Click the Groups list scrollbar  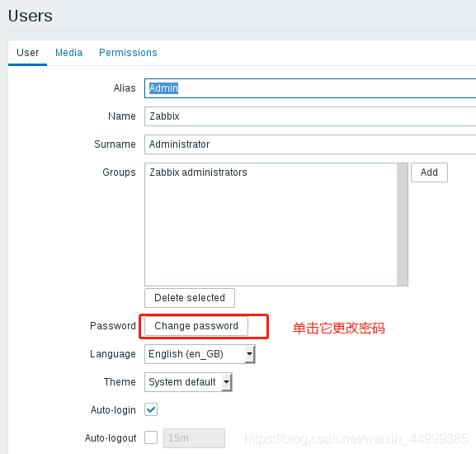[403, 225]
